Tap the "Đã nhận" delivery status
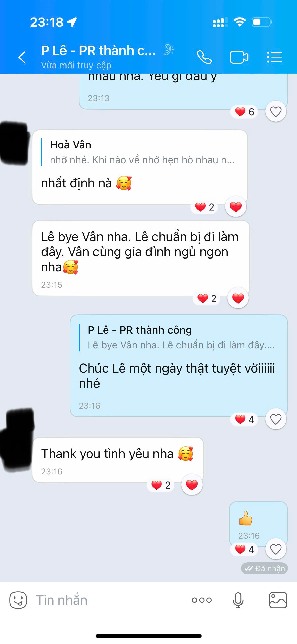 coord(264,568)
